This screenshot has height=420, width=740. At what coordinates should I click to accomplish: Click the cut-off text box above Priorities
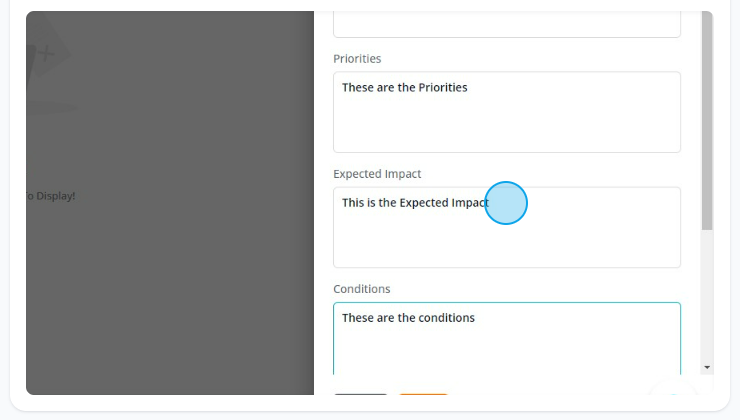click(507, 25)
